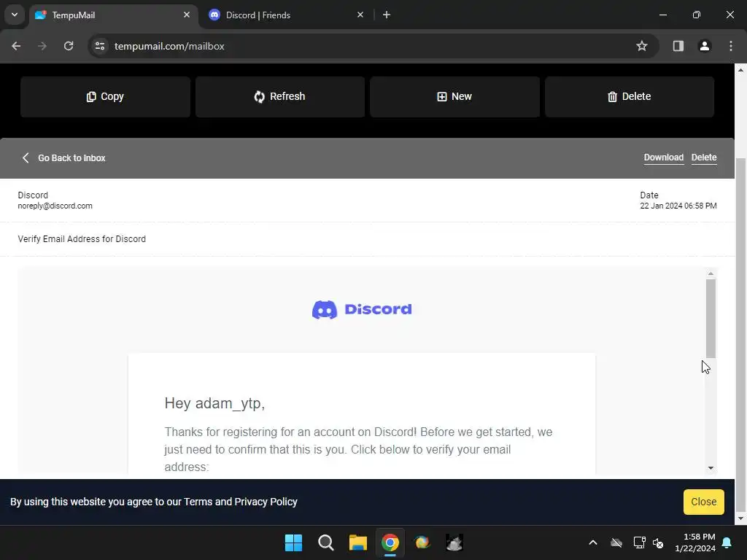Click email body scrollbar up arrow
This screenshot has height=560, width=747.
click(x=711, y=274)
